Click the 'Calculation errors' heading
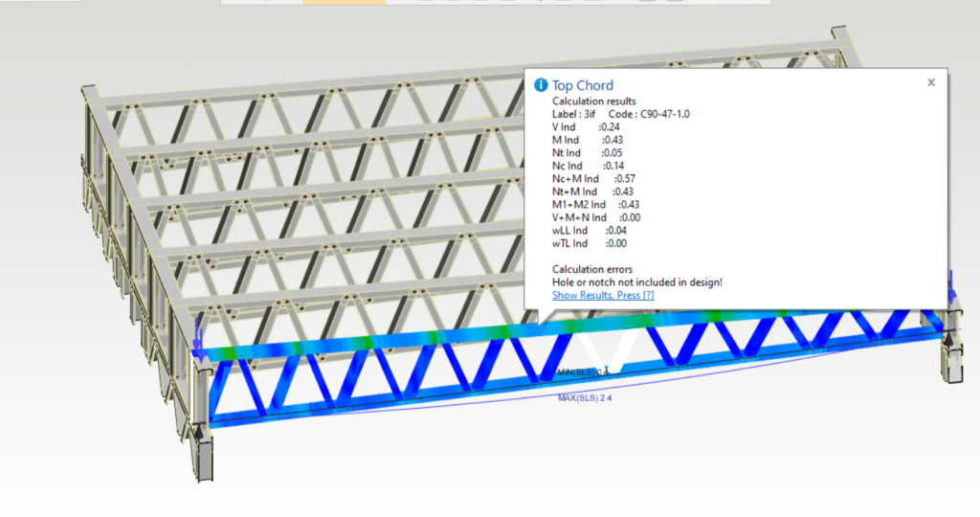The width and height of the screenshot is (980, 517). point(591,269)
